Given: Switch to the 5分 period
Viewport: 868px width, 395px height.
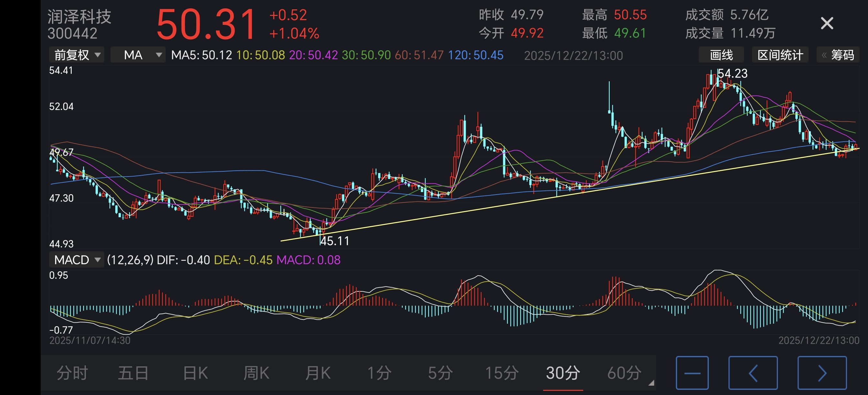Looking at the screenshot, I should (x=440, y=373).
